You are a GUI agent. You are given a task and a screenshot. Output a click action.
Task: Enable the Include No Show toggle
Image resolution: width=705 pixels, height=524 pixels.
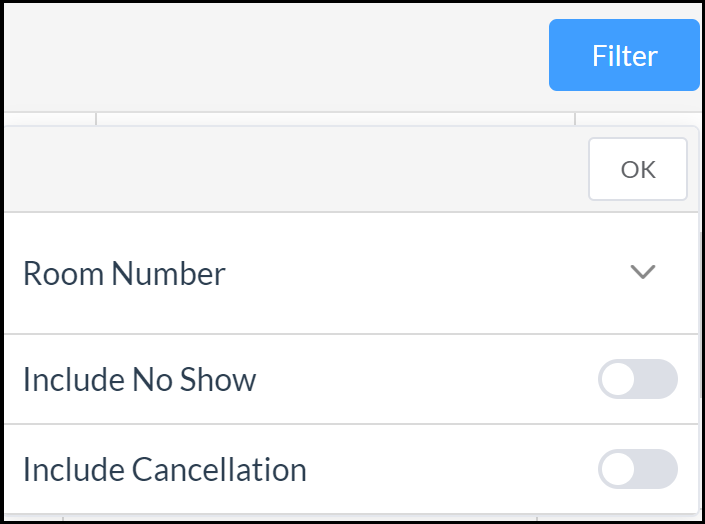pos(637,380)
